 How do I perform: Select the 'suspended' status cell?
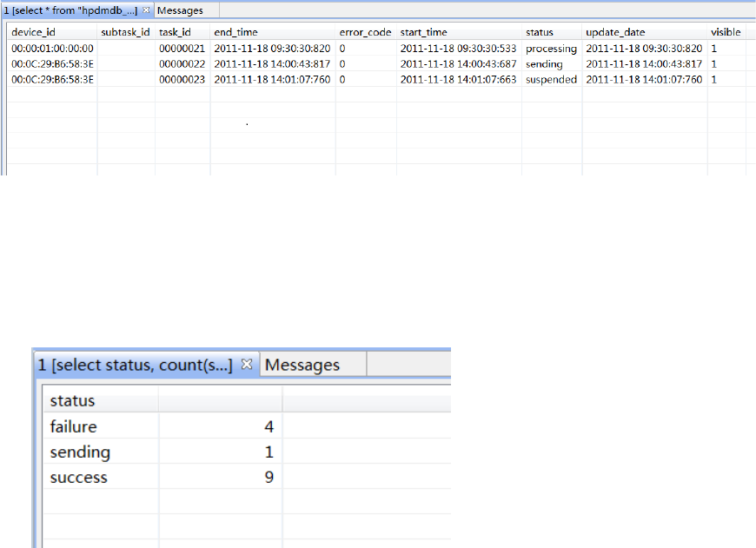pyautogui.click(x=551, y=80)
